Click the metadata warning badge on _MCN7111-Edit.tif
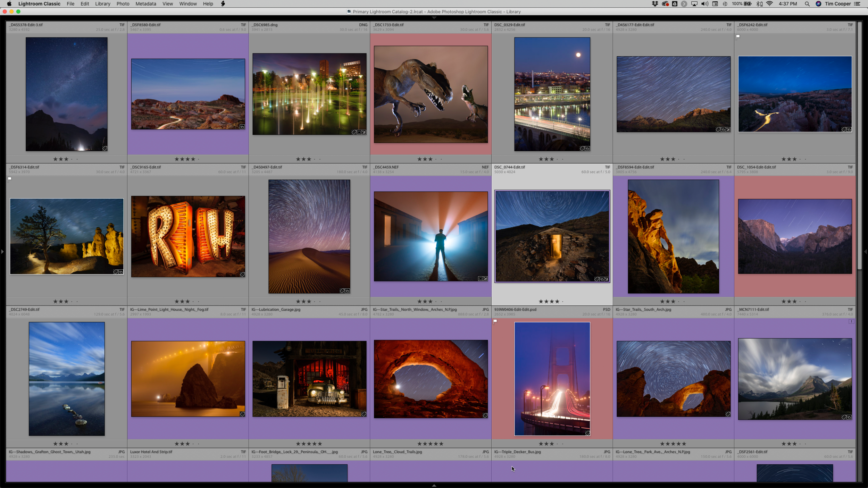 click(852, 321)
